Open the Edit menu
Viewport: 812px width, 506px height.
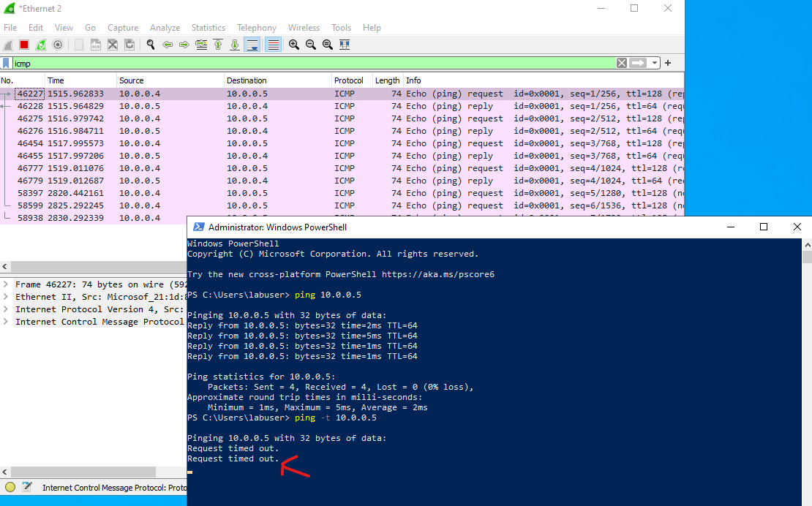36,28
